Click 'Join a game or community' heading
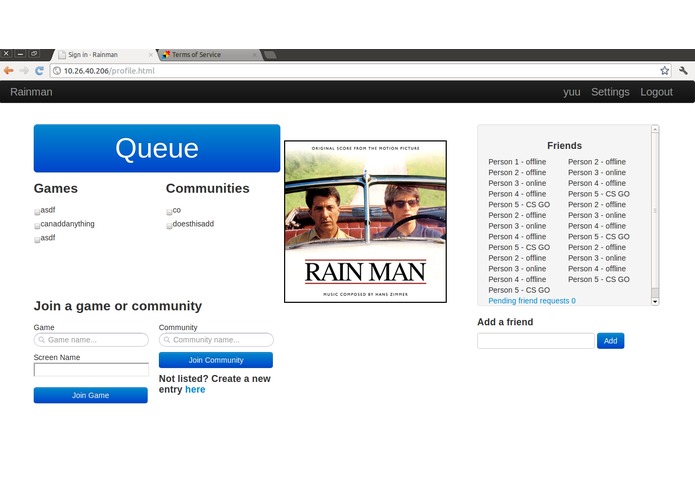The width and height of the screenshot is (695, 494). pos(118,306)
